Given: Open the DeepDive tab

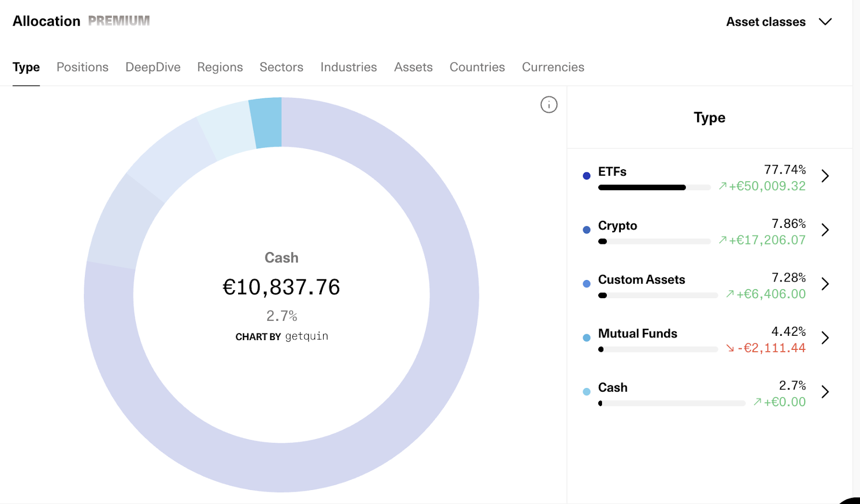Looking at the screenshot, I should [x=153, y=67].
